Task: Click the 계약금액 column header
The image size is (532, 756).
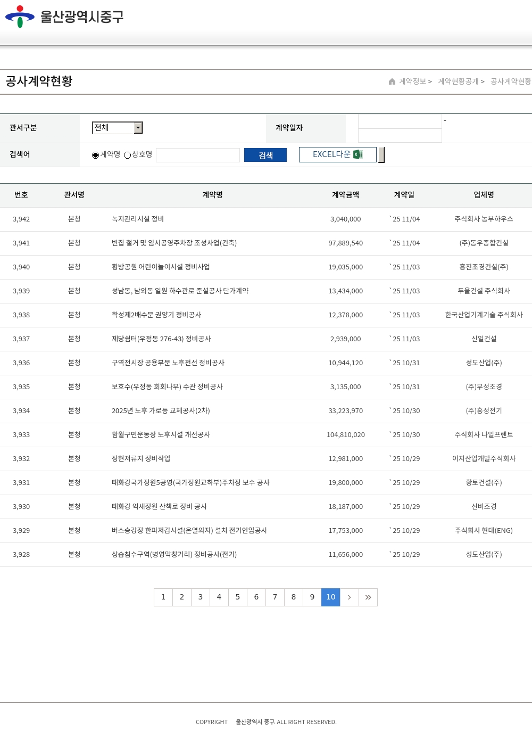Action: coord(345,195)
